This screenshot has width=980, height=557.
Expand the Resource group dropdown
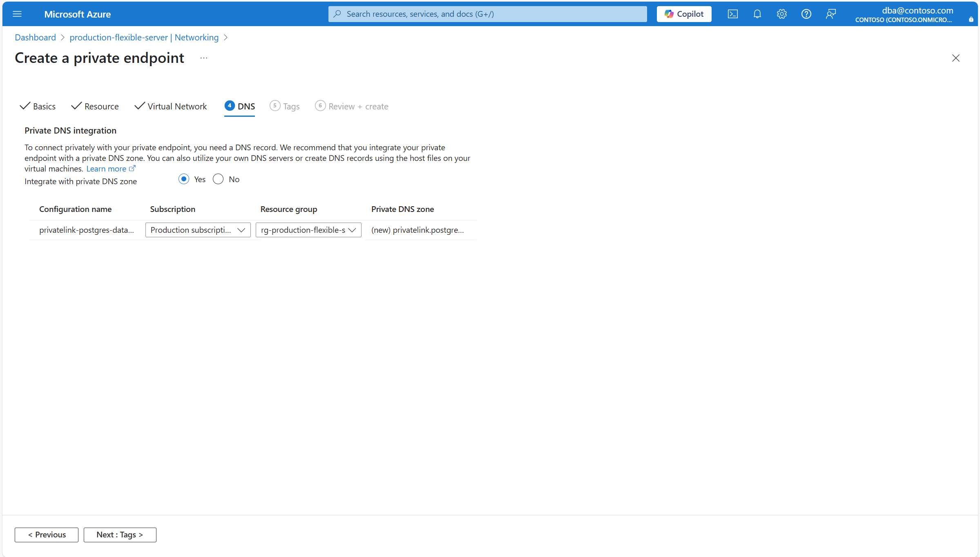[308, 230]
